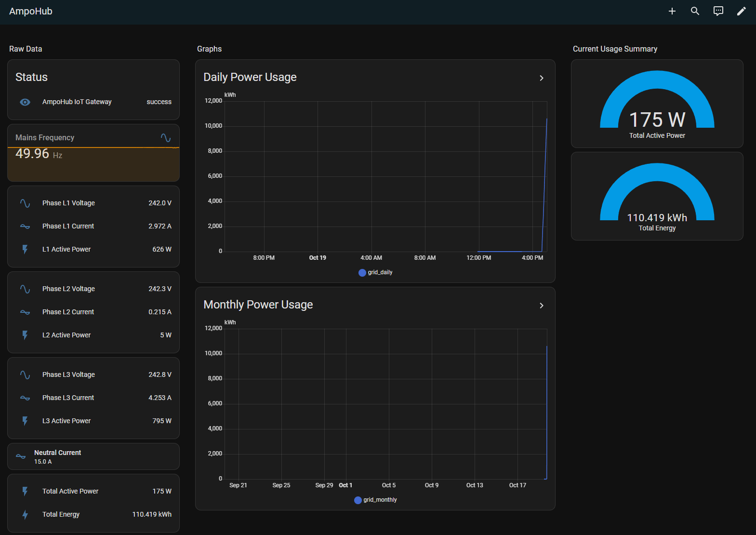Screen dimensions: 756x535
Task: Open the Neutral Current tile
Action: tap(93, 457)
